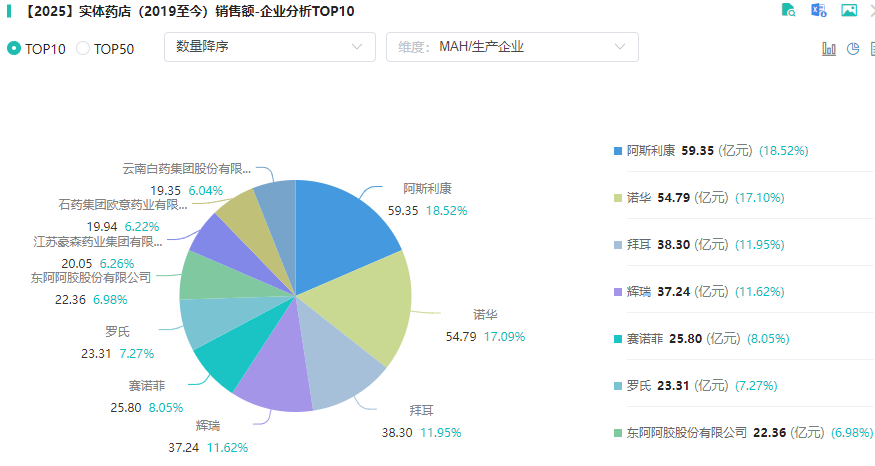Save chart as image icon

[x=849, y=10]
